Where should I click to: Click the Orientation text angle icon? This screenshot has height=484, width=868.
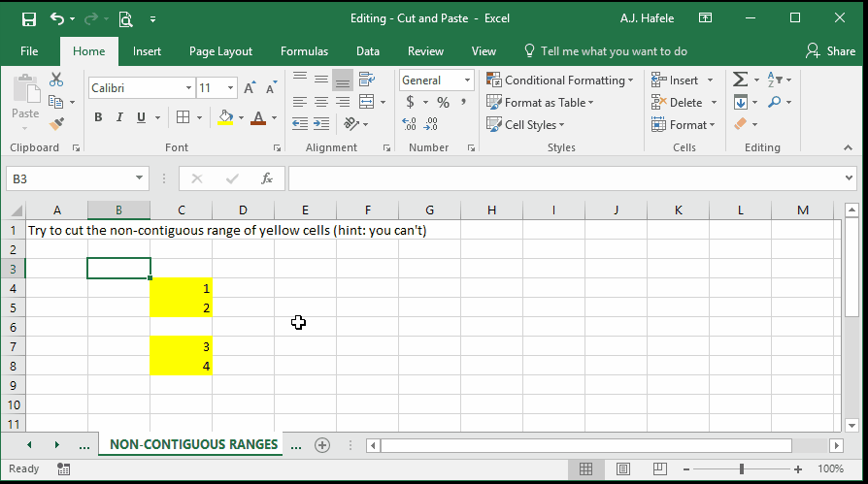click(351, 123)
